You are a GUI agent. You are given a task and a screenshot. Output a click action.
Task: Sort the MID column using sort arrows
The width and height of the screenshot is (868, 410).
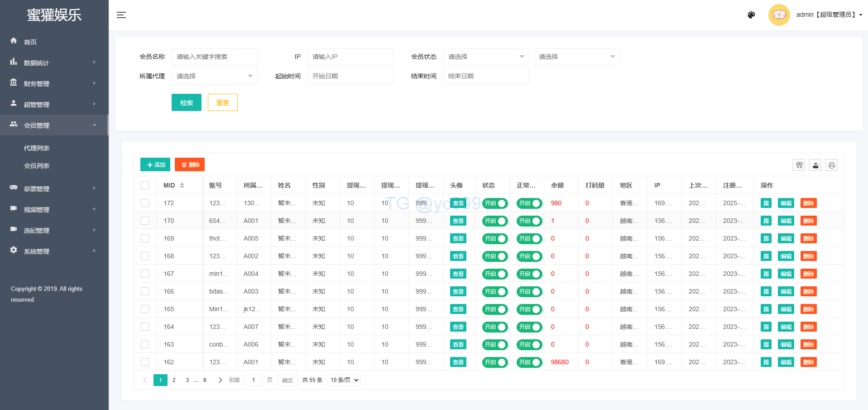182,185
